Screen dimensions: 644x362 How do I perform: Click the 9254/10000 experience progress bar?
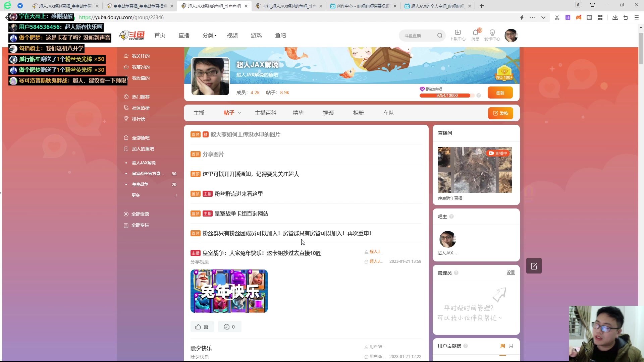coord(447,96)
